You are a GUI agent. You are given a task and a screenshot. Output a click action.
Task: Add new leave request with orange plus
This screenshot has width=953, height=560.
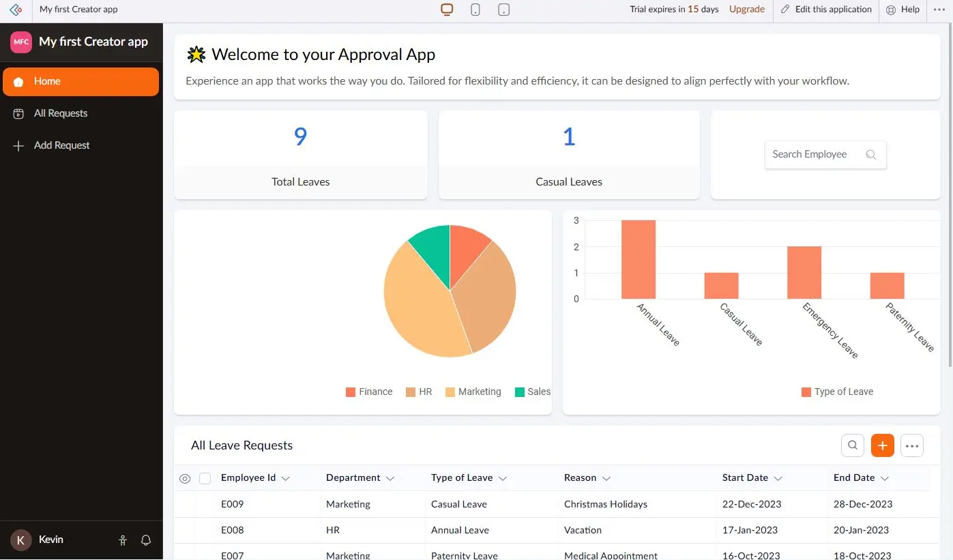pos(882,445)
